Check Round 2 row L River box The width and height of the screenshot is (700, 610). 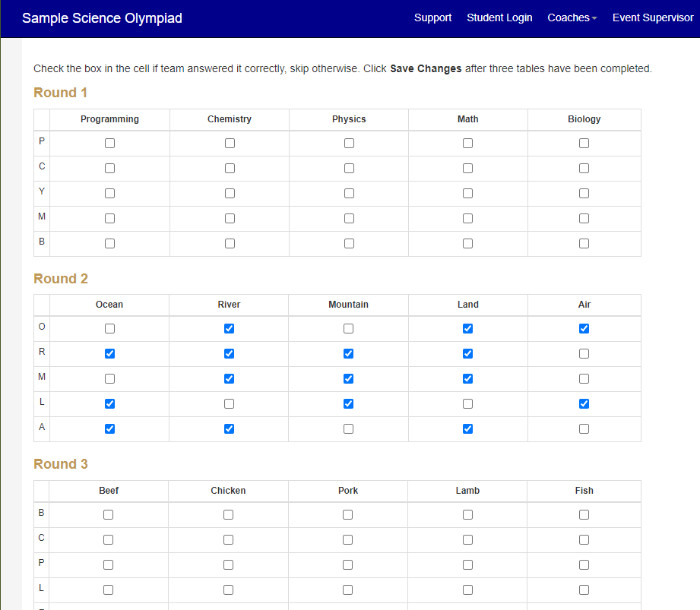[x=229, y=403]
